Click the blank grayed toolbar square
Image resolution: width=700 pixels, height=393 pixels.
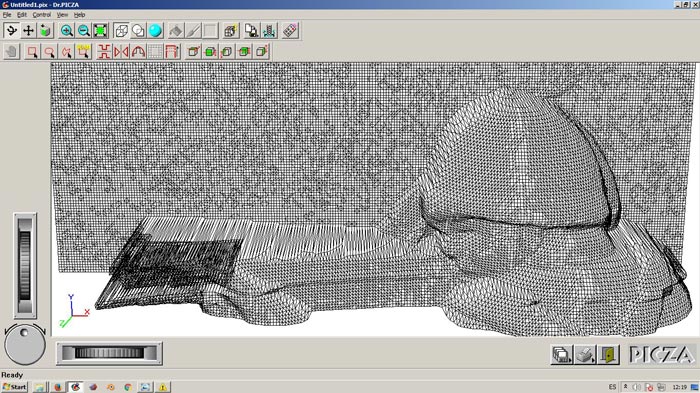point(210,31)
